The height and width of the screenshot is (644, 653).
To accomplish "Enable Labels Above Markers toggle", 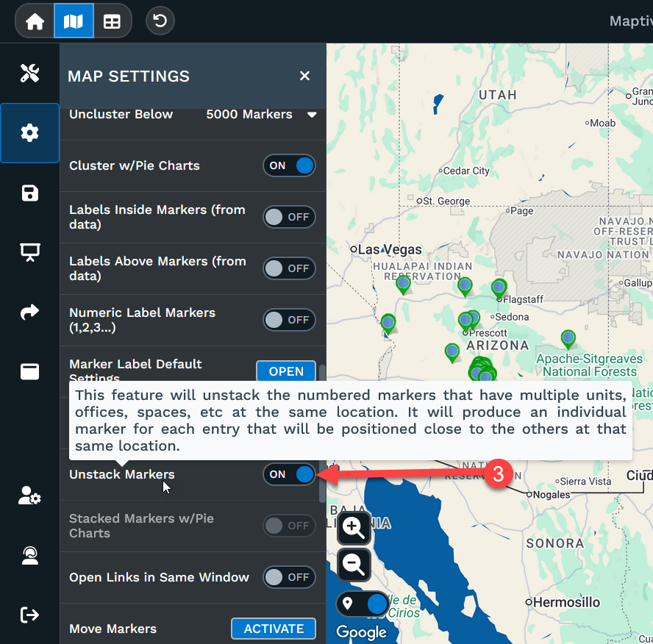I will (289, 268).
